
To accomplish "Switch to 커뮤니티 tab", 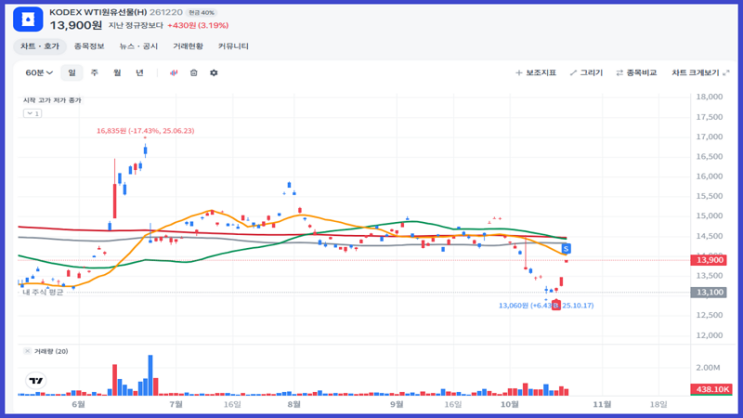I will 233,46.
